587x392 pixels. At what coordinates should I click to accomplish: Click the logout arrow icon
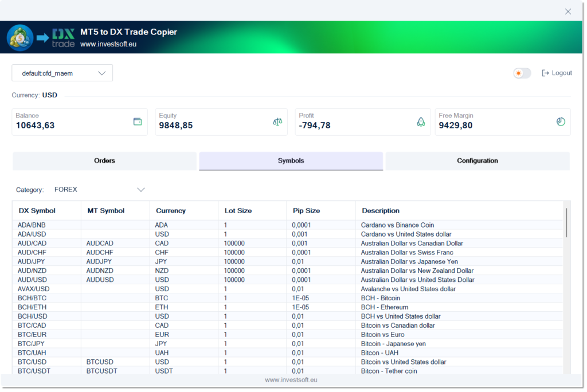coord(545,73)
